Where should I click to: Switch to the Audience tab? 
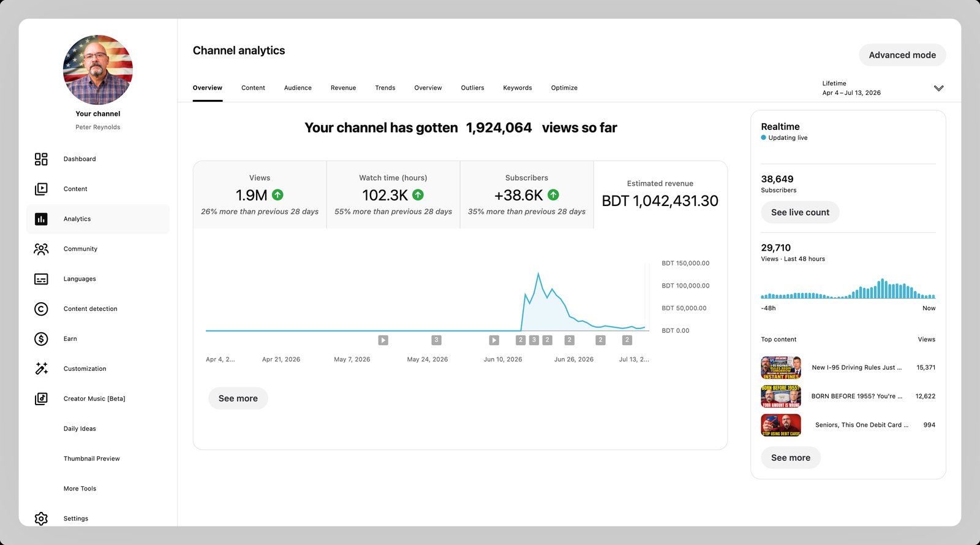pyautogui.click(x=298, y=88)
